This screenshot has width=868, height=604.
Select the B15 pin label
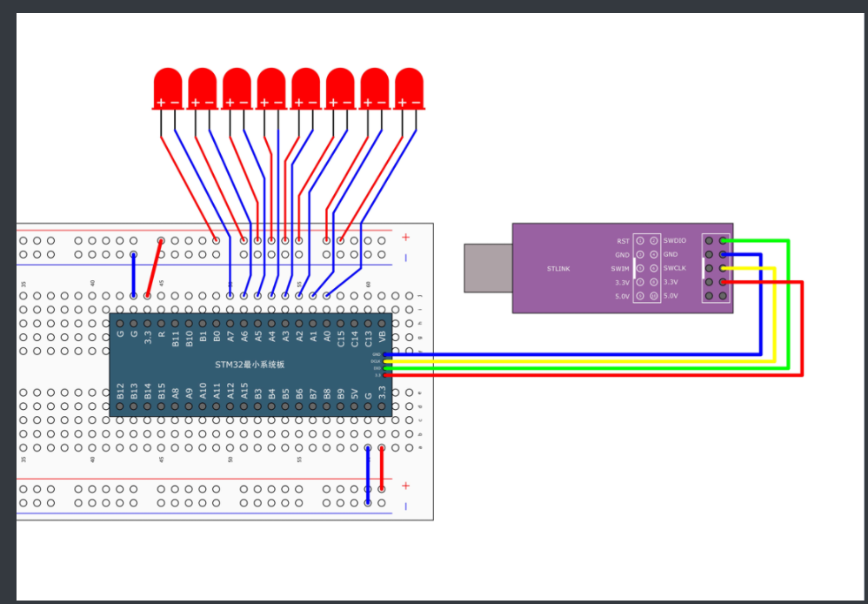coord(162,392)
